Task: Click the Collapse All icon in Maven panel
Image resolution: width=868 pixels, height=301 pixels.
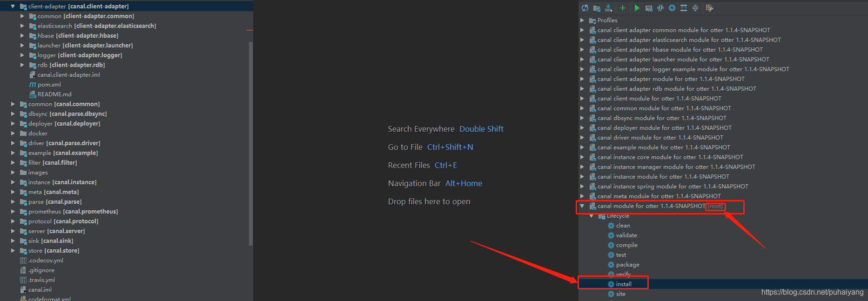Action: (x=695, y=8)
